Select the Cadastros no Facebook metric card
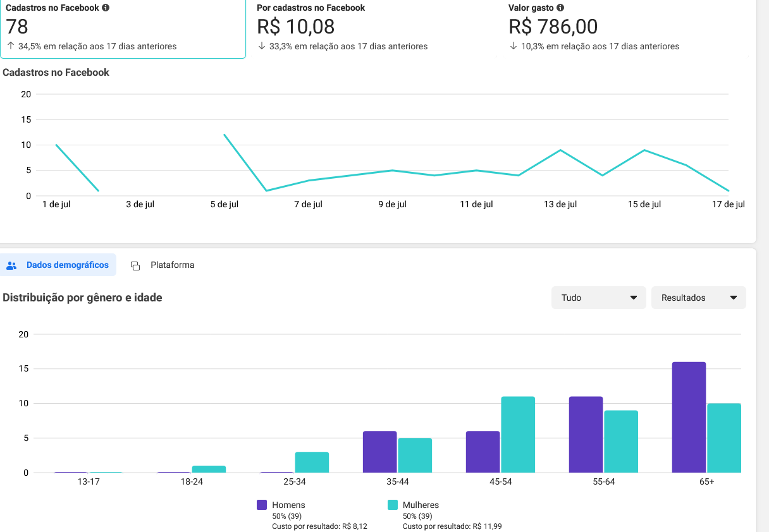 [x=122, y=28]
